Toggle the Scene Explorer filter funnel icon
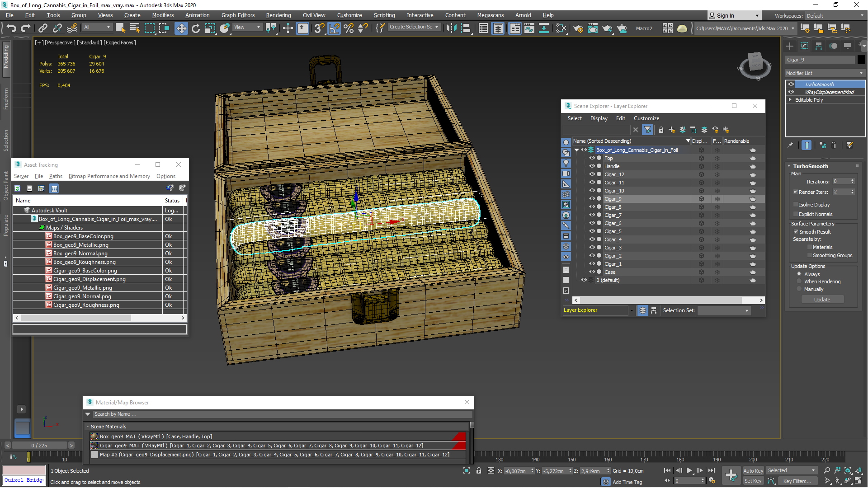The image size is (868, 488). click(648, 130)
